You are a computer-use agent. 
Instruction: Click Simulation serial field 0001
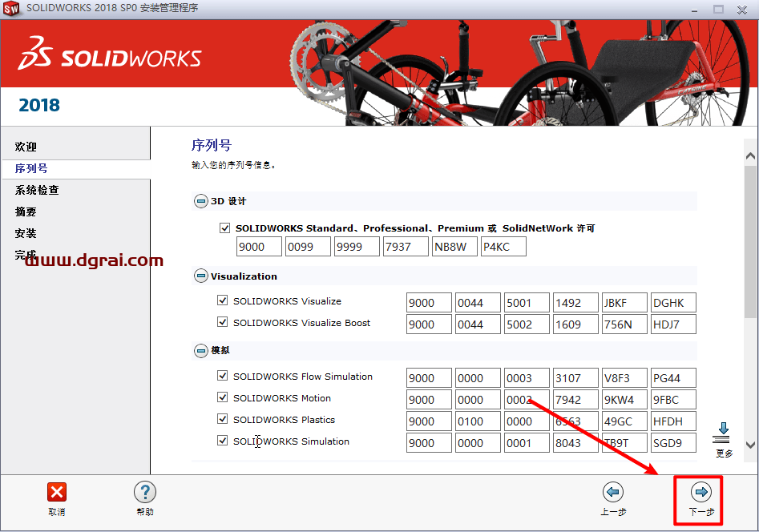(527, 443)
